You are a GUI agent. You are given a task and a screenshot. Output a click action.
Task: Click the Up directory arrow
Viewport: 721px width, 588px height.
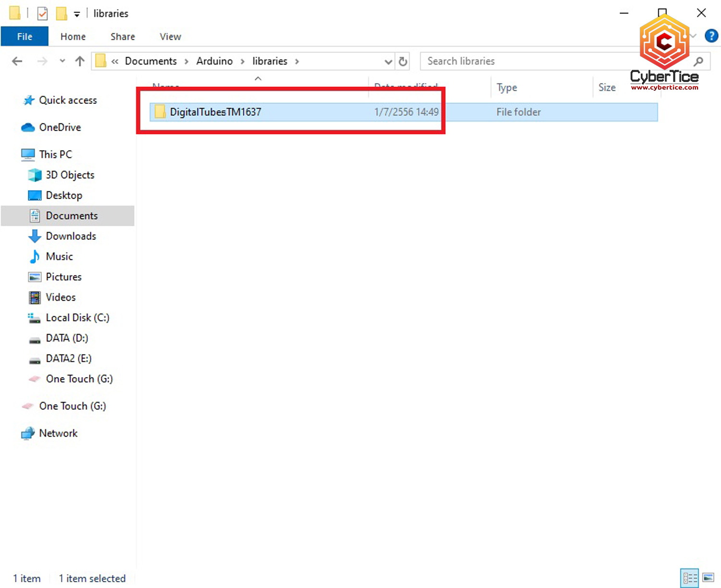tap(80, 61)
